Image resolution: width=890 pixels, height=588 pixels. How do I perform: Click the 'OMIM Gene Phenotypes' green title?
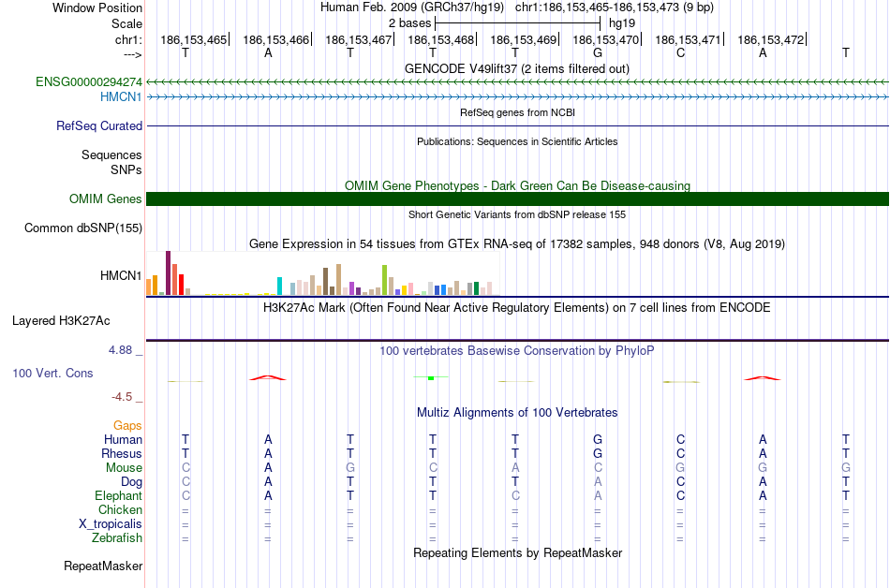518,186
